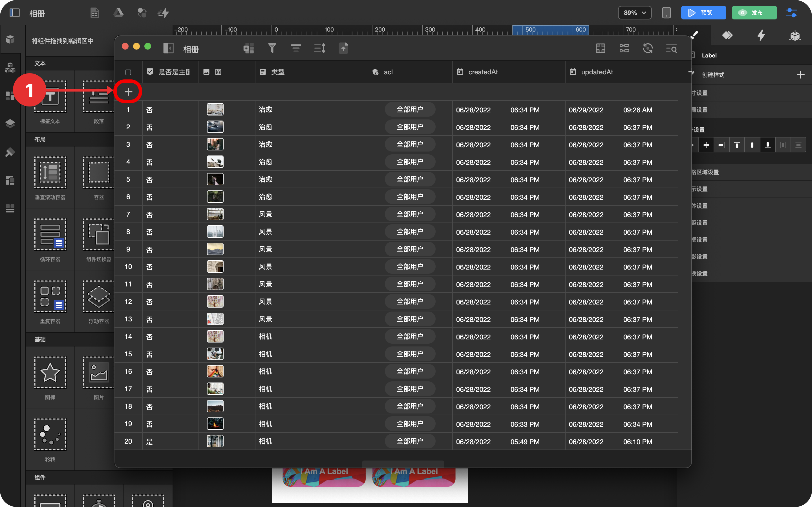
Task: Click 创建样式 plus to create a style
Action: (x=800, y=75)
